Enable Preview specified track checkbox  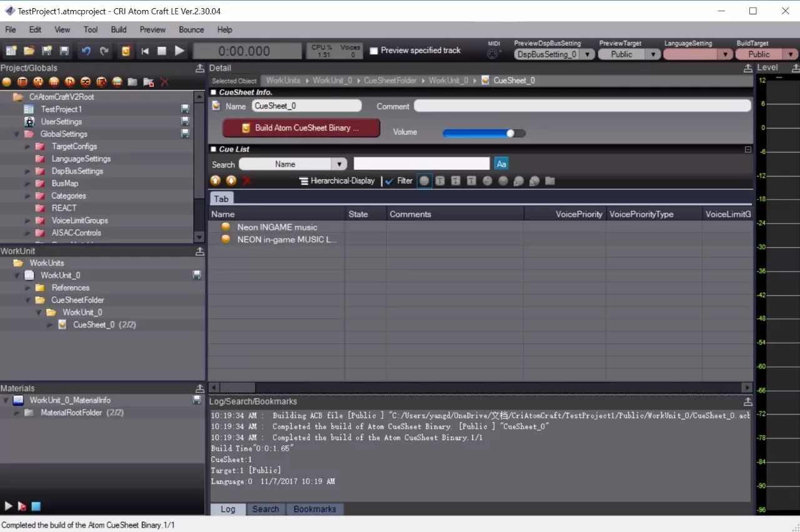[374, 51]
